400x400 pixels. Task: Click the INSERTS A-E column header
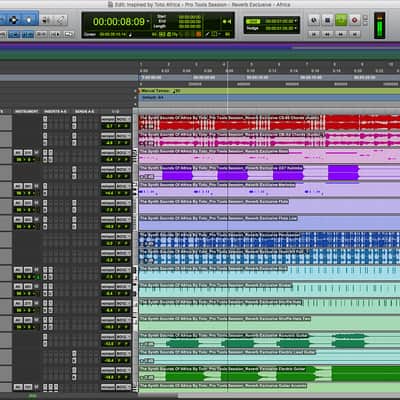[x=55, y=111]
